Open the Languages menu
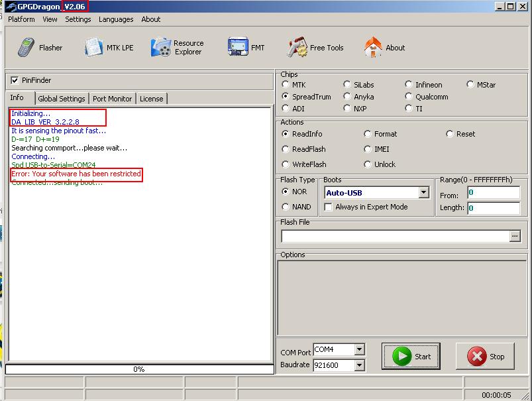This screenshot has height=401, width=532. coord(116,19)
